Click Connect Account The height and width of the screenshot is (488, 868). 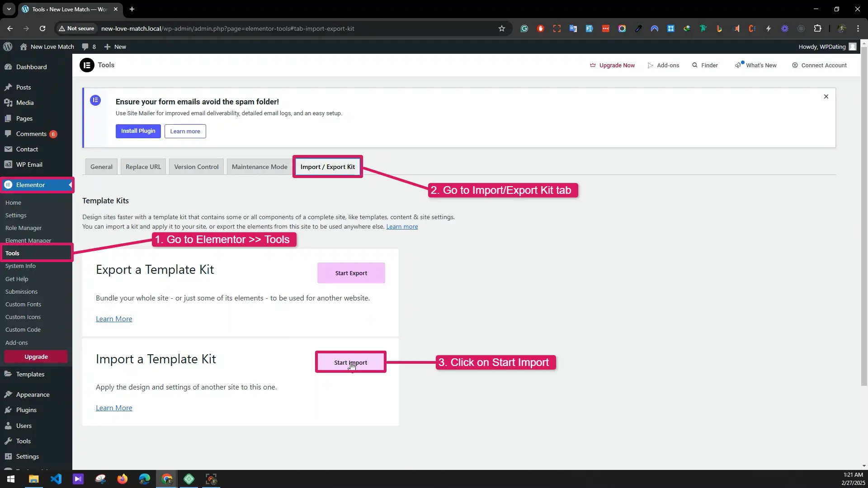tap(819, 65)
